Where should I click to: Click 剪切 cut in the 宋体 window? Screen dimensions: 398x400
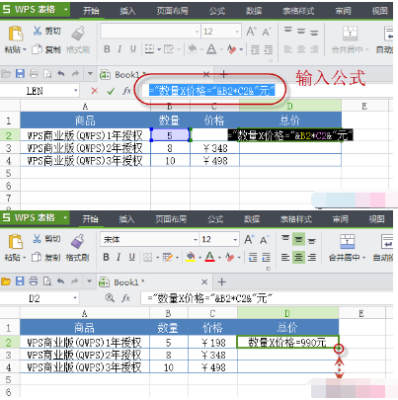tap(46, 239)
